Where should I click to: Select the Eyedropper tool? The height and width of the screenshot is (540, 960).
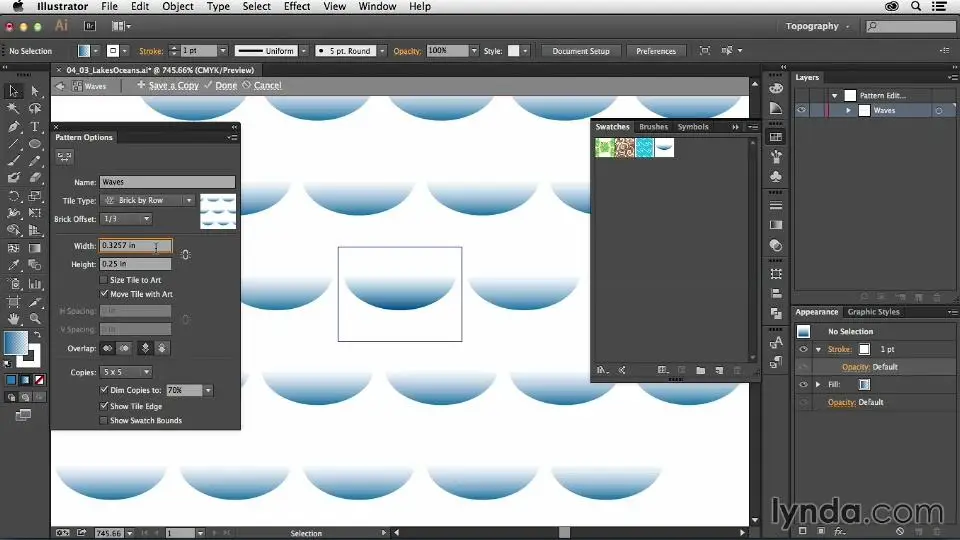(13, 265)
